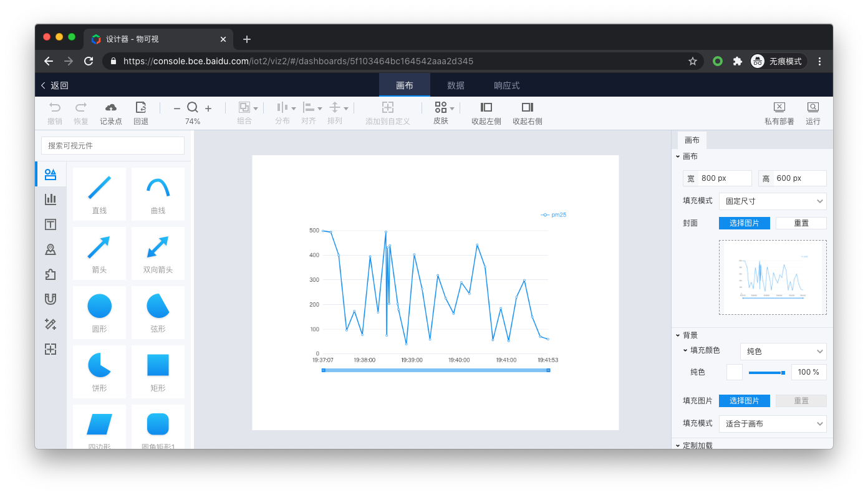Pick the 弦形 chord shape
Screen dimensions: 868x495
158,312
